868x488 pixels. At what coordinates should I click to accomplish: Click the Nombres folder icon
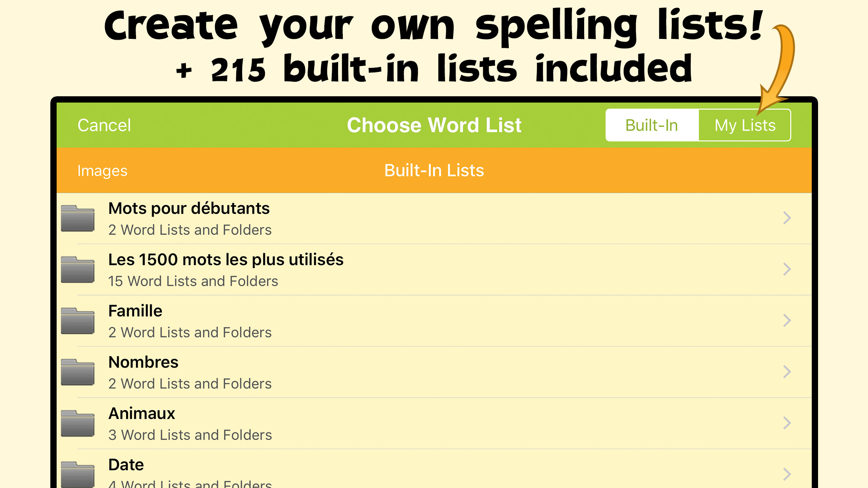pyautogui.click(x=78, y=372)
